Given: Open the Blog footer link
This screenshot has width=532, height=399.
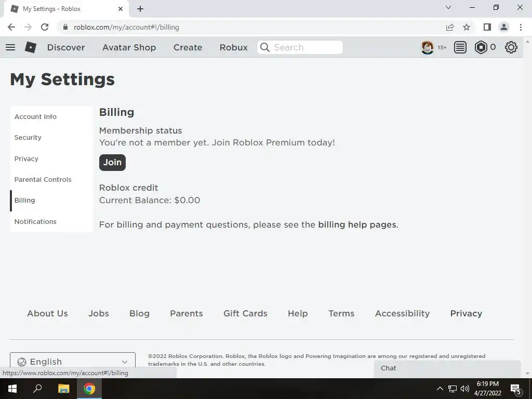Looking at the screenshot, I should 139,313.
